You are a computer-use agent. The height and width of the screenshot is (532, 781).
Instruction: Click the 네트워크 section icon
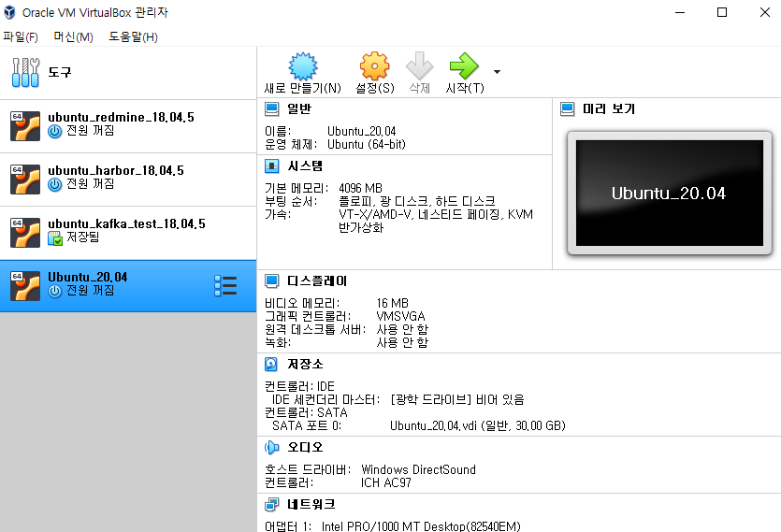[x=272, y=505]
